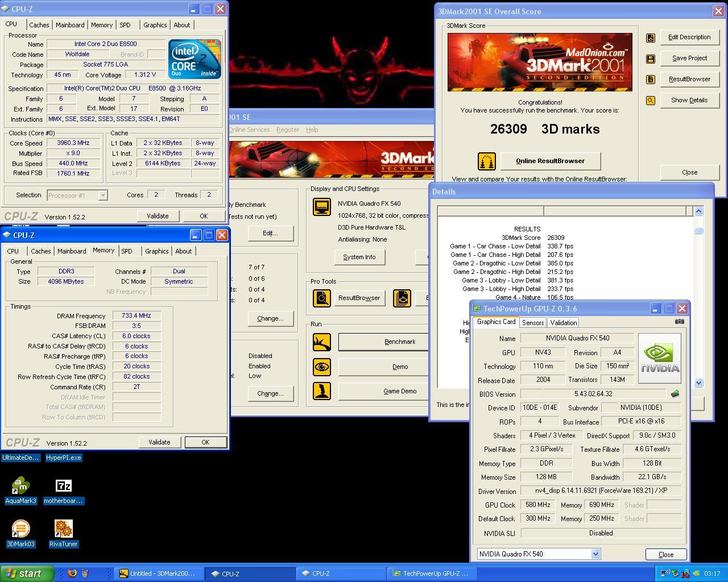
Task: Click the GPU Clock 580 MHz field
Action: click(x=538, y=505)
